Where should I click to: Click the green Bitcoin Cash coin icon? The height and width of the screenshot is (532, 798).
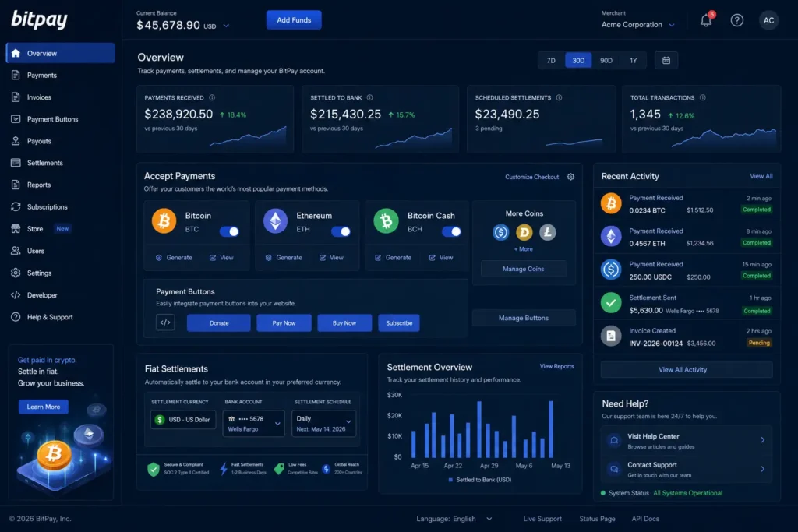point(386,221)
